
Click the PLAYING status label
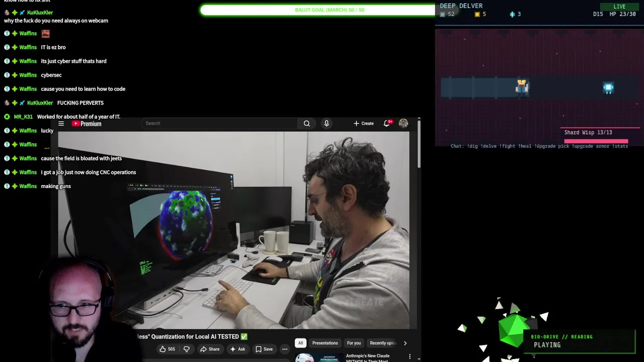click(x=547, y=345)
